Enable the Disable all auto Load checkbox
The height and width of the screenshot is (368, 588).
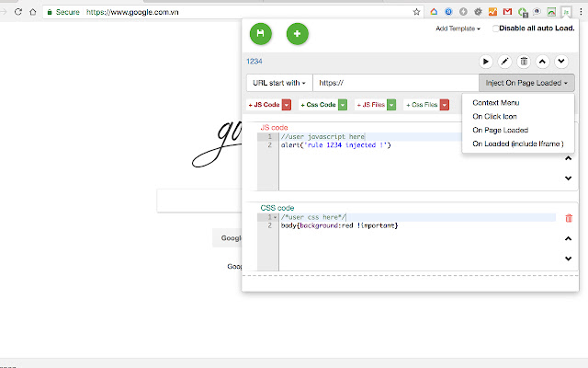[496, 29]
